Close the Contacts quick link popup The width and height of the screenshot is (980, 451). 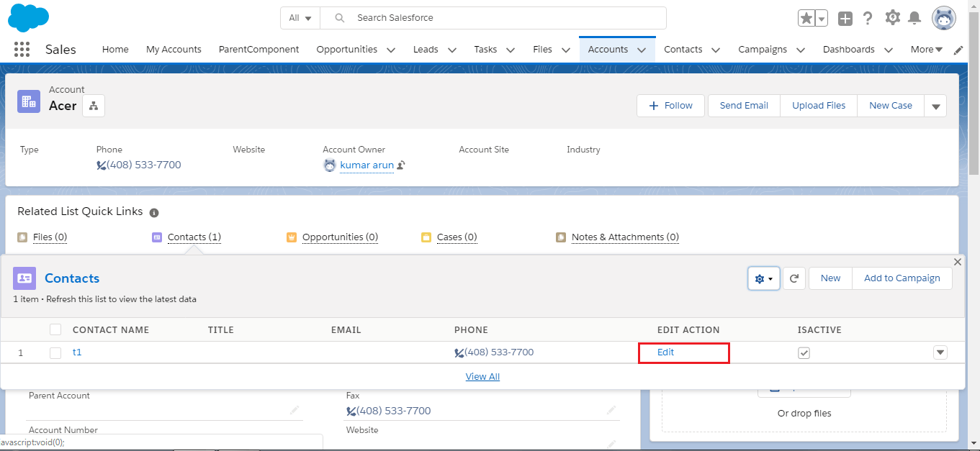[958, 262]
